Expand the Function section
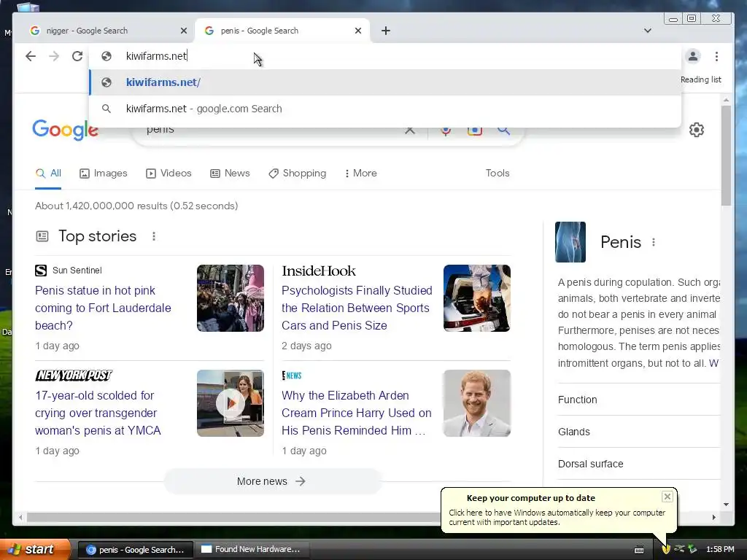The height and width of the screenshot is (560, 747). (638, 400)
